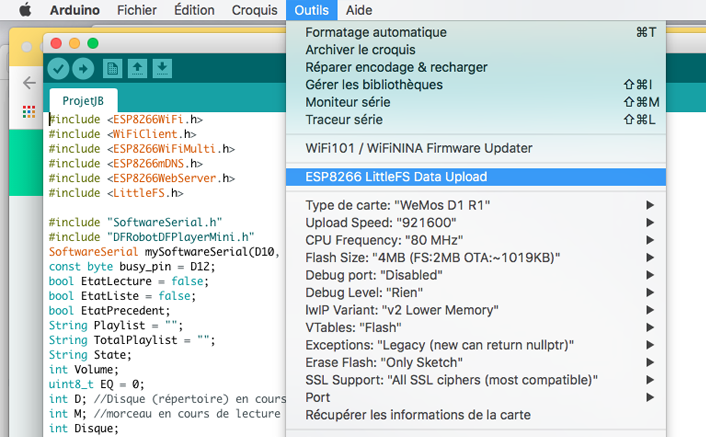Switch to the ProjetJB sketch tab

[83, 101]
